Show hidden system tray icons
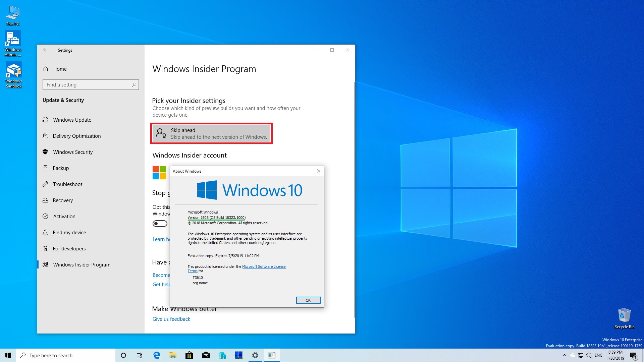644x362 pixels. 564,355
